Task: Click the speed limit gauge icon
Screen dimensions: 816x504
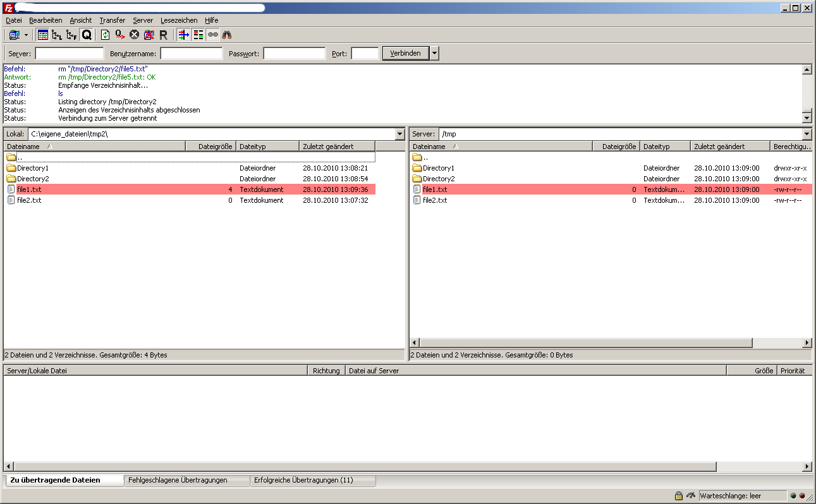Action: 691,496
